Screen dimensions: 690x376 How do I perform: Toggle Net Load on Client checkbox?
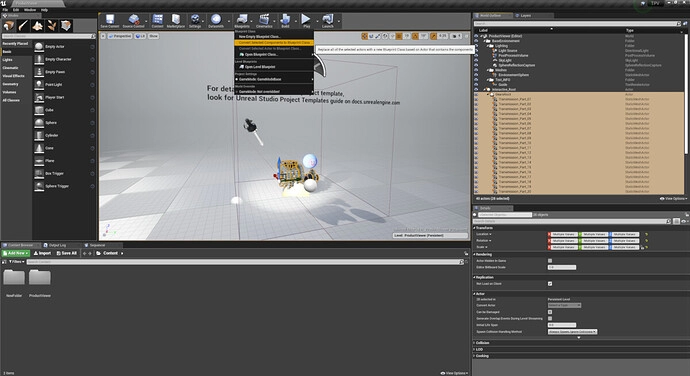click(x=550, y=284)
